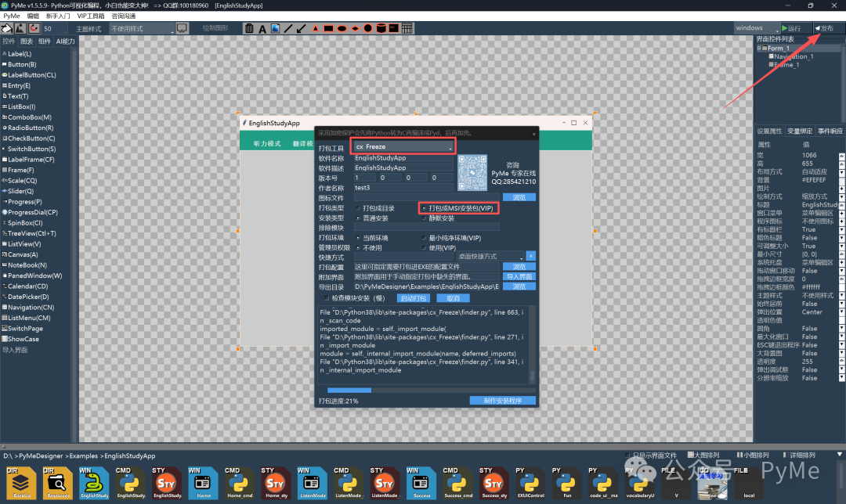Click the '启动打包' start packaging button
The width and height of the screenshot is (846, 504).
coord(414,298)
